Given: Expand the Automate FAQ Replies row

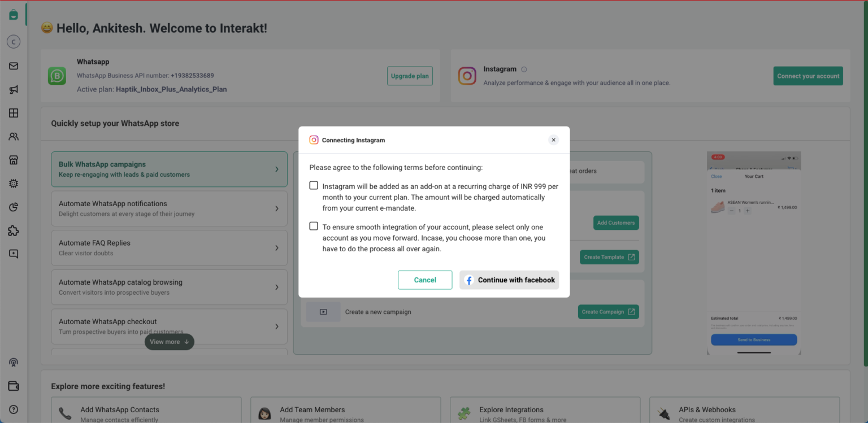Looking at the screenshot, I should tap(277, 247).
